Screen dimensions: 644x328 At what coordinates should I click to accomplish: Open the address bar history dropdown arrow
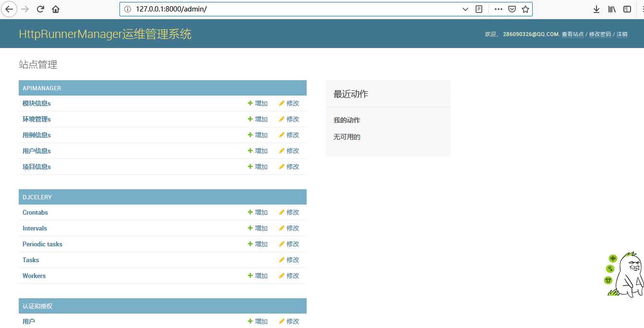tap(465, 9)
